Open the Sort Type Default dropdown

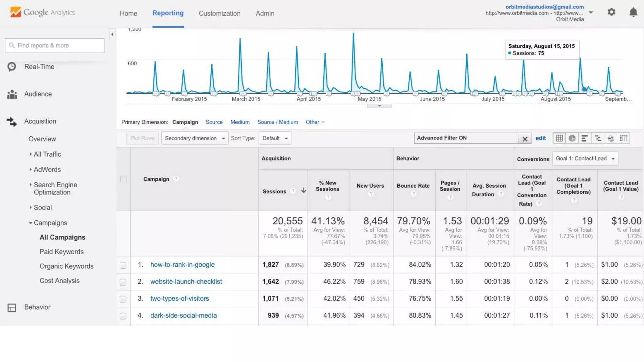(275, 138)
